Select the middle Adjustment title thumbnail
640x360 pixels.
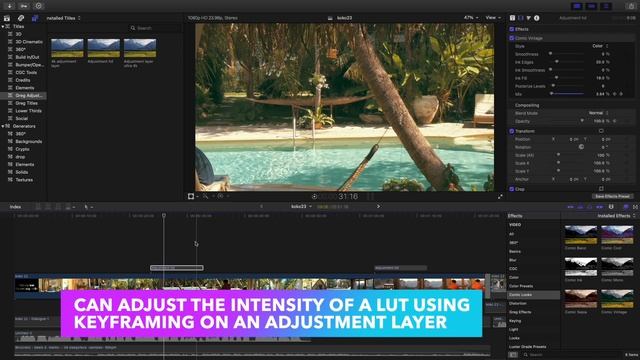point(104,48)
